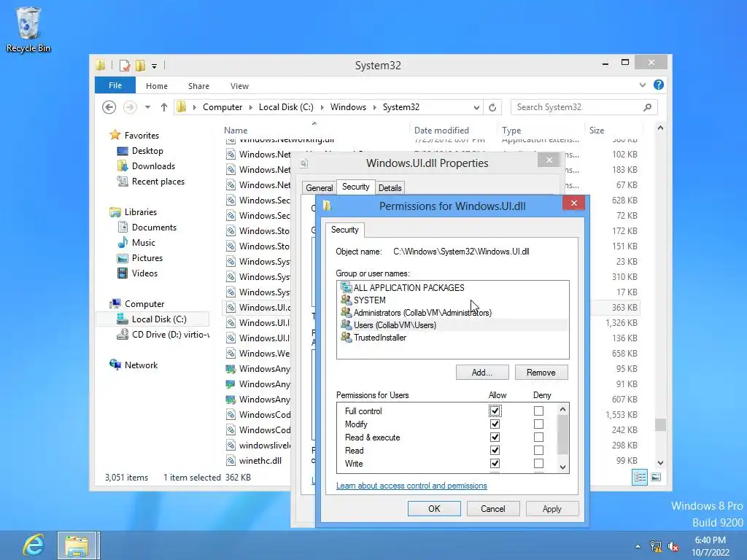Image resolution: width=747 pixels, height=560 pixels.
Task: Click the Properties quick access icon
Action: (125, 66)
